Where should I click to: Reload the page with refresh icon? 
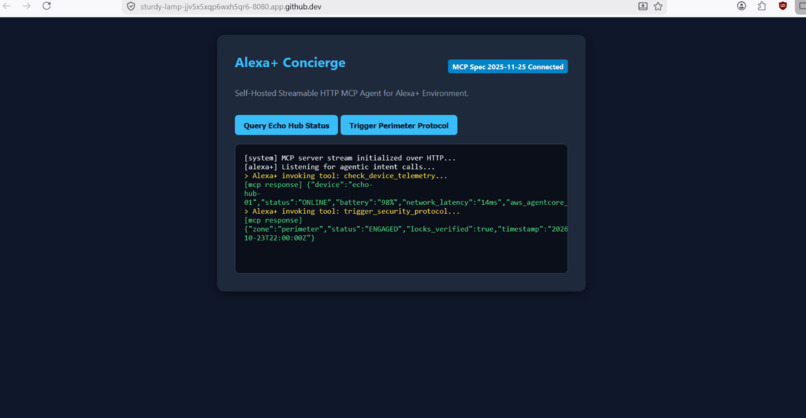(x=46, y=6)
